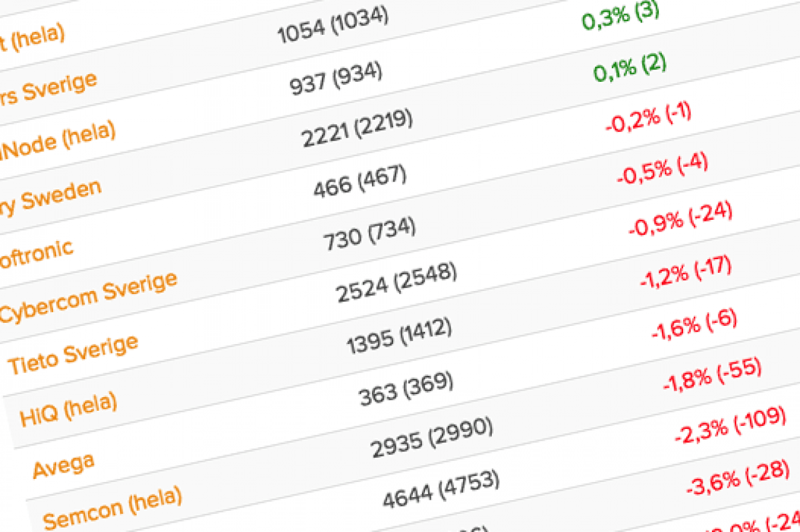Image resolution: width=800 pixels, height=532 pixels.
Task: Open the Cybercom Sverige company link
Action: (x=89, y=297)
